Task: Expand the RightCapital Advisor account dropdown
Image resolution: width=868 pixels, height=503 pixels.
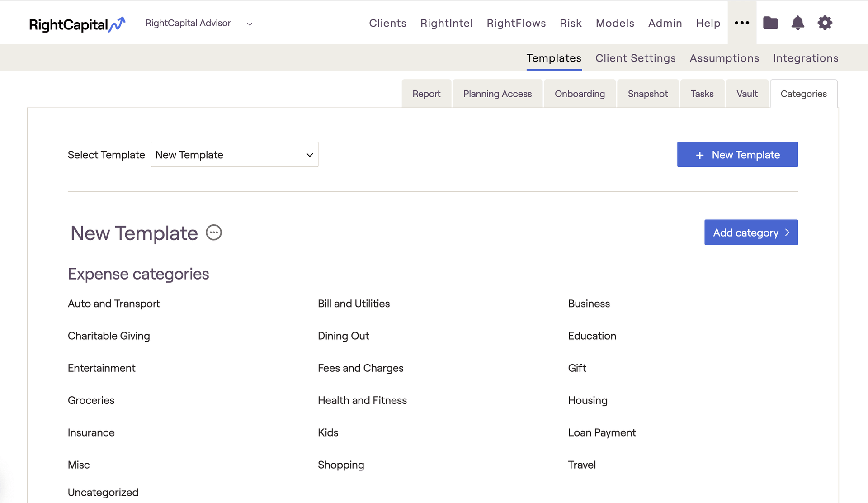Action: pyautogui.click(x=199, y=23)
